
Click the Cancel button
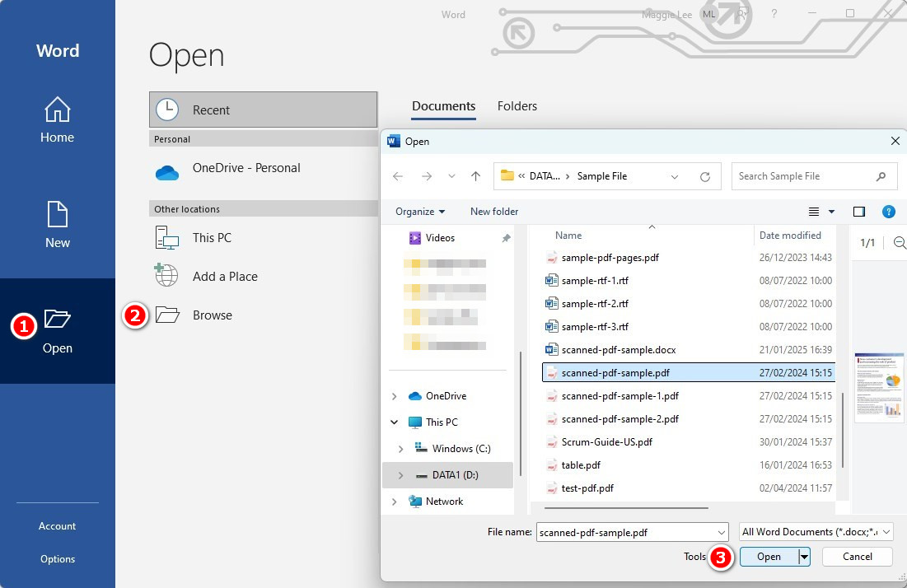click(857, 556)
